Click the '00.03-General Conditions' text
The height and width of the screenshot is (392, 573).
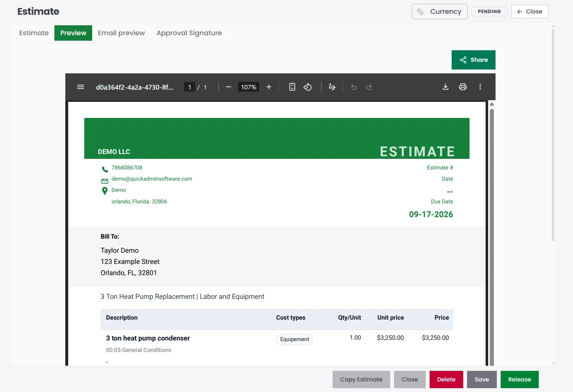click(x=139, y=350)
